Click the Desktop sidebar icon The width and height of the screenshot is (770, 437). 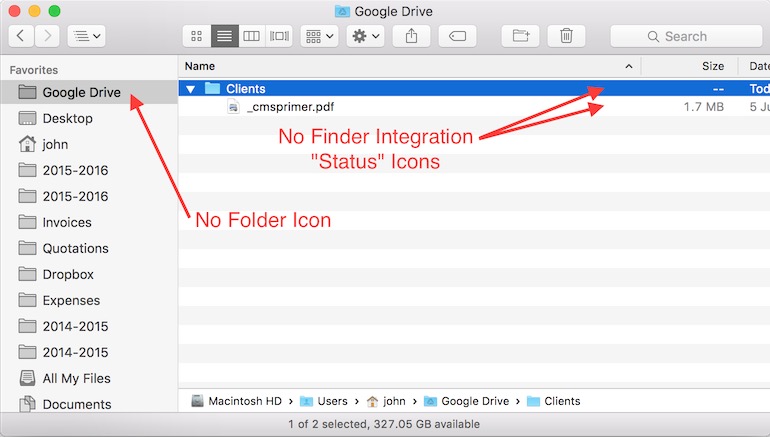click(27, 118)
